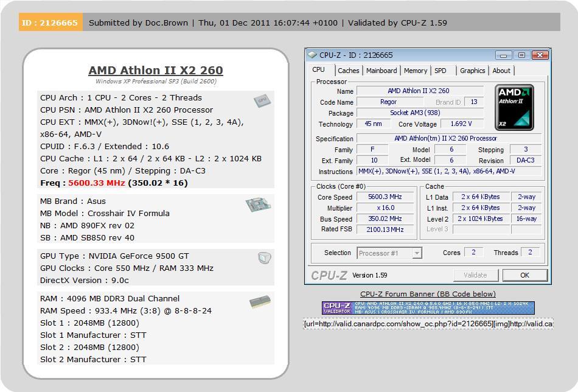Screen dimensions: 578x392
Task: Click the Package value Socket AM3 (938)
Action: (420, 113)
